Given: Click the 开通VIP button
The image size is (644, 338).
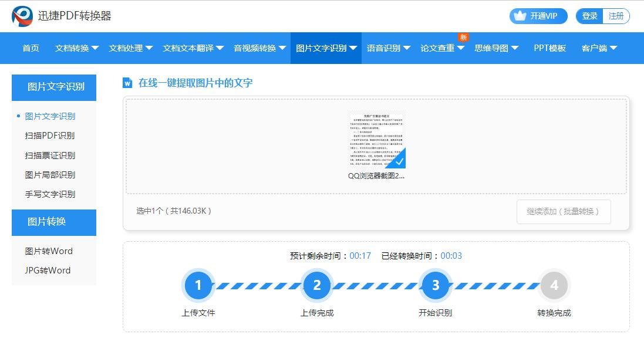Looking at the screenshot, I should pyautogui.click(x=537, y=16).
